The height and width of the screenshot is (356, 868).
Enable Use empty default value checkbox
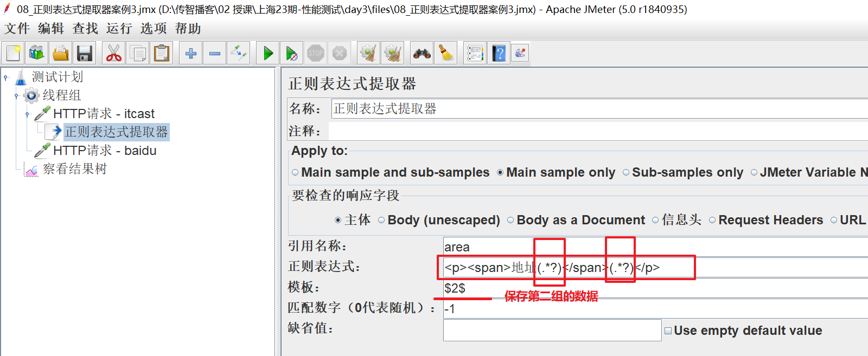tap(668, 331)
